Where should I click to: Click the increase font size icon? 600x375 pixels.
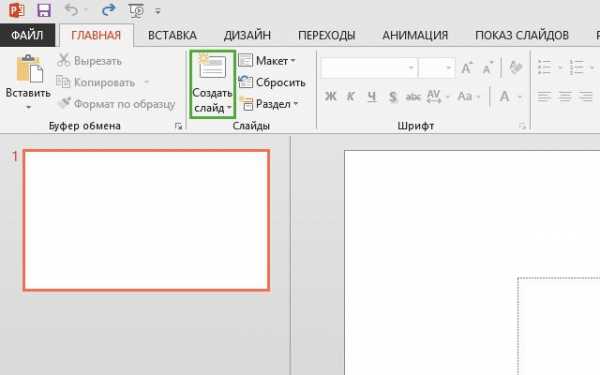coord(466,68)
